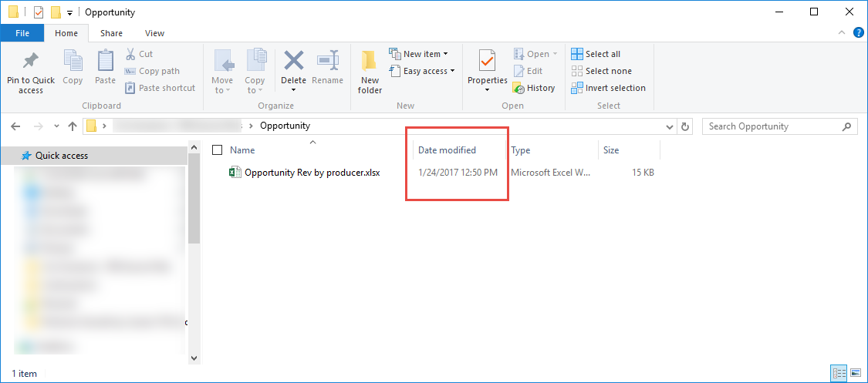Open the New item dropdown
The width and height of the screenshot is (868, 383).
click(x=418, y=54)
